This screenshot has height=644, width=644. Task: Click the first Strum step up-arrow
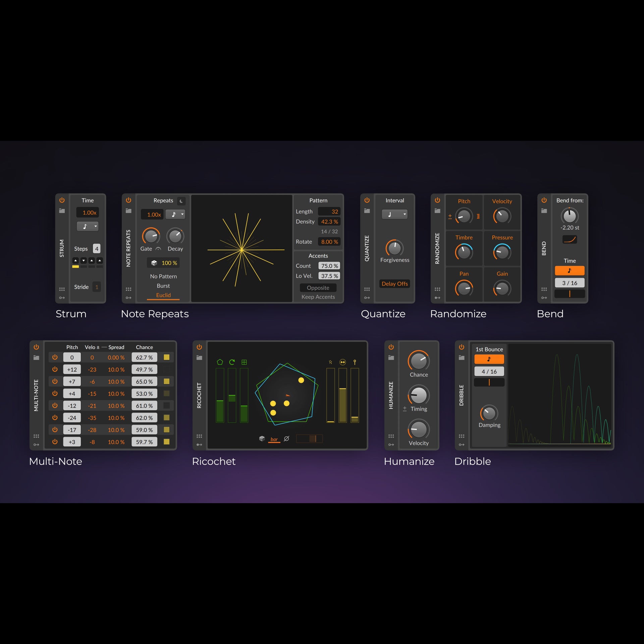(75, 261)
